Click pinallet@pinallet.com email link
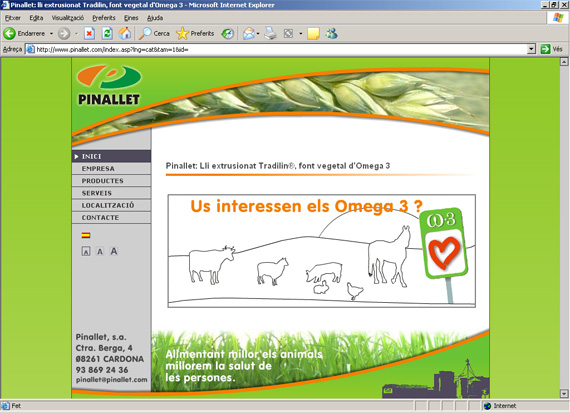Screen dimensions: 570x413 [112, 380]
